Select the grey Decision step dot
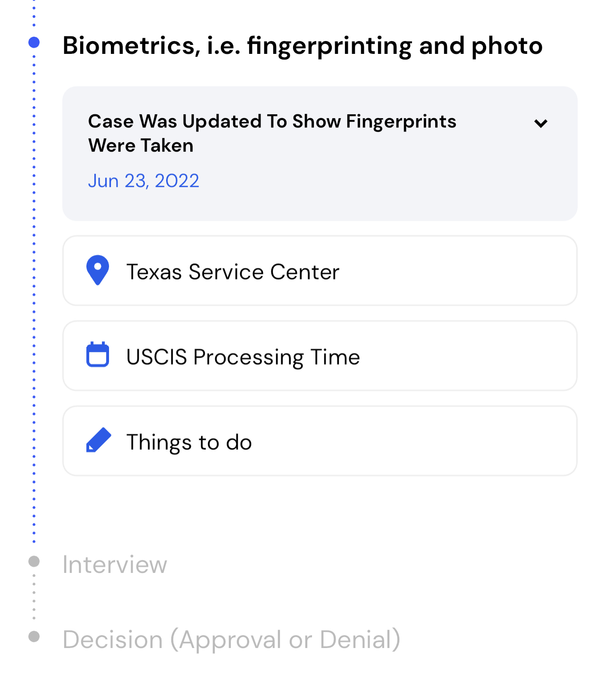The height and width of the screenshot is (700, 606). coord(34,636)
